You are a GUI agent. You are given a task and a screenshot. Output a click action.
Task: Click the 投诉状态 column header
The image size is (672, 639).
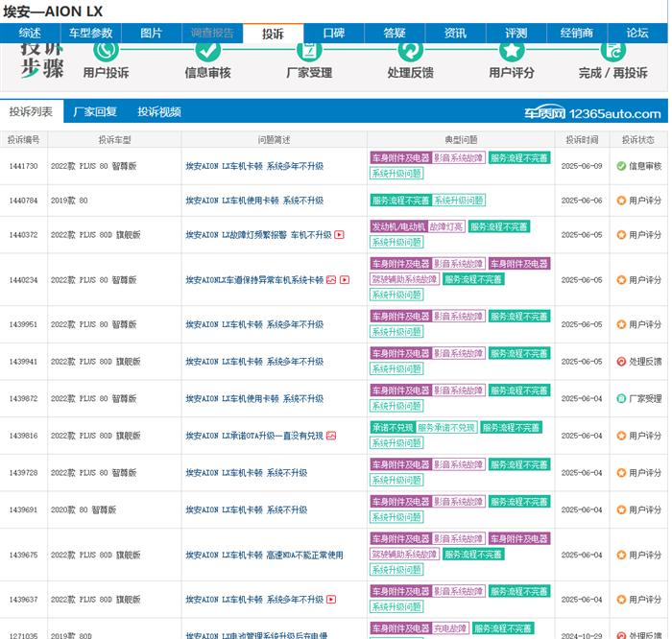[638, 140]
